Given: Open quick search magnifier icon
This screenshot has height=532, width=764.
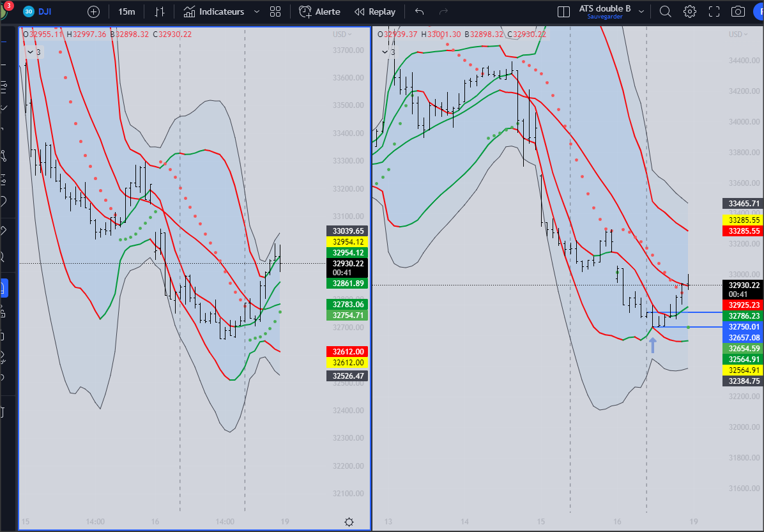Looking at the screenshot, I should point(665,11).
